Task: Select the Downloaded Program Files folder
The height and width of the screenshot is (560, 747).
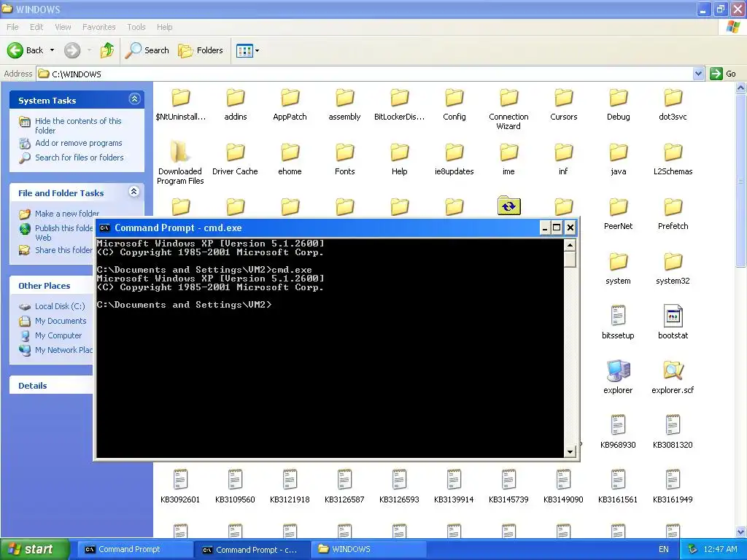Action: [180, 163]
